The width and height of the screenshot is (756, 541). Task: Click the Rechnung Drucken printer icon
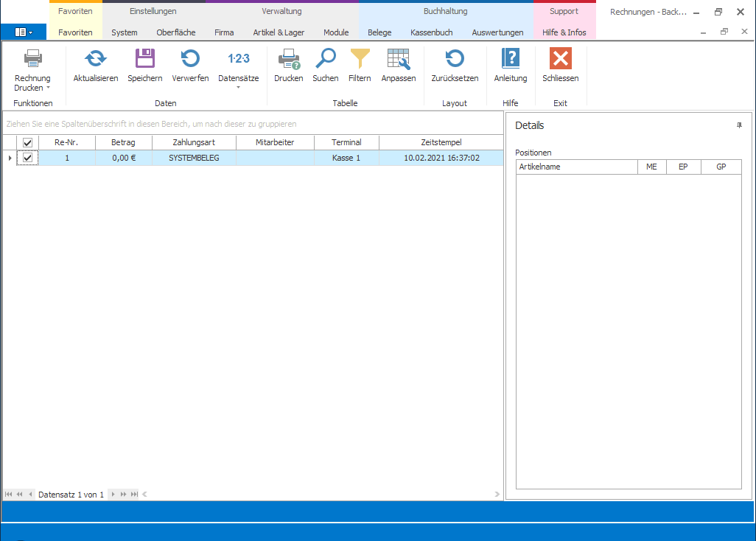pos(32,58)
